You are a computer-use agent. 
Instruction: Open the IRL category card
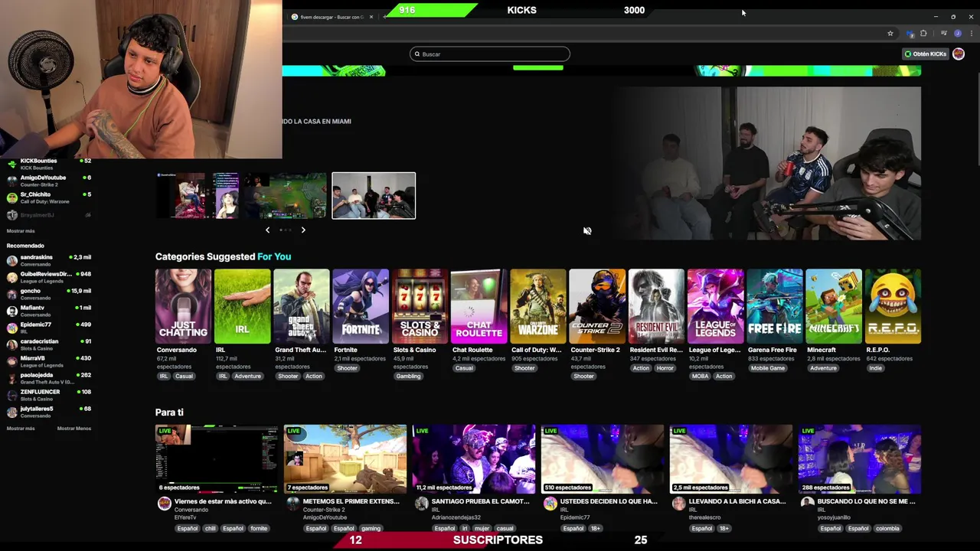[x=242, y=306]
